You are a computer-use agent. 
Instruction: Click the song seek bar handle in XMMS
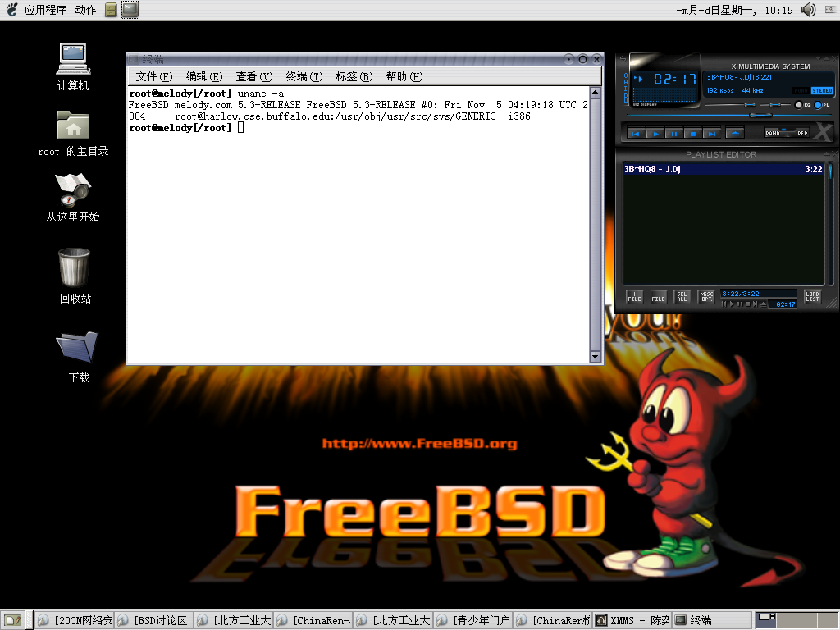tap(760, 115)
